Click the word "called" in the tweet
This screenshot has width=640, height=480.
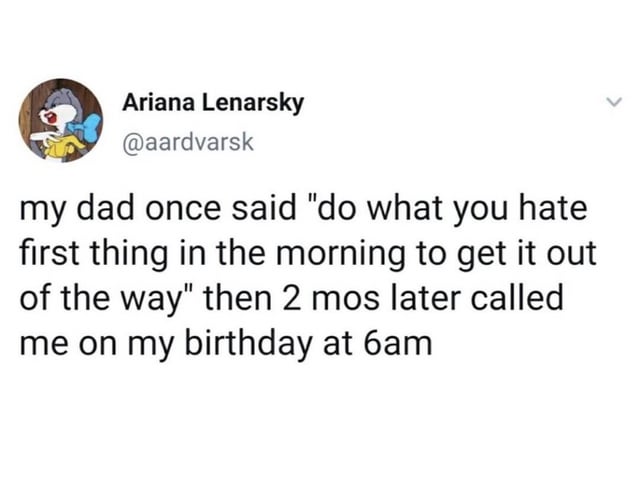(x=517, y=297)
